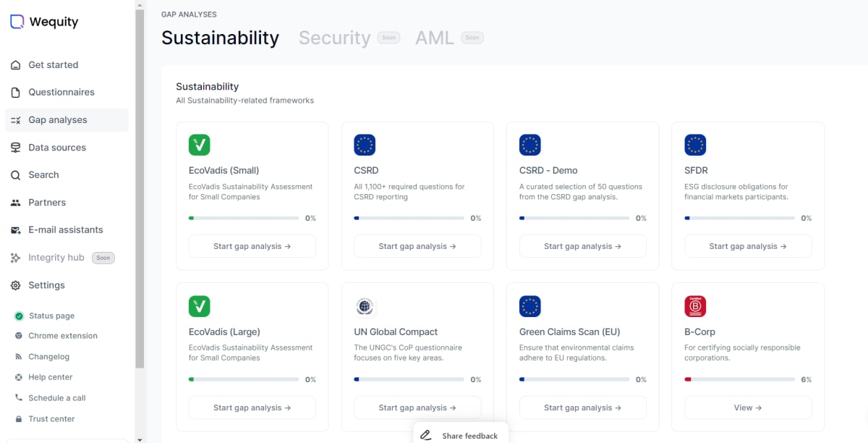Click the Help center lifebuoy icon

pyautogui.click(x=19, y=377)
